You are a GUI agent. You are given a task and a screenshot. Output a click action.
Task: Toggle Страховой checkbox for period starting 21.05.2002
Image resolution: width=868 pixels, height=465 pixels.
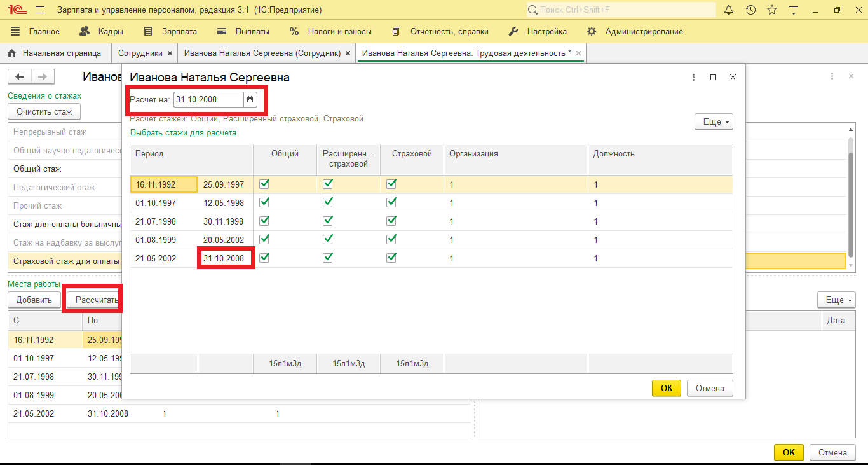click(391, 258)
